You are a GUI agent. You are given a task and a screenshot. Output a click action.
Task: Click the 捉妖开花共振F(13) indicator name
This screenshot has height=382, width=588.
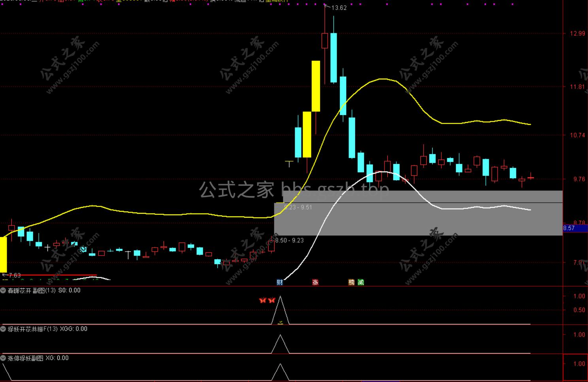tap(32, 329)
